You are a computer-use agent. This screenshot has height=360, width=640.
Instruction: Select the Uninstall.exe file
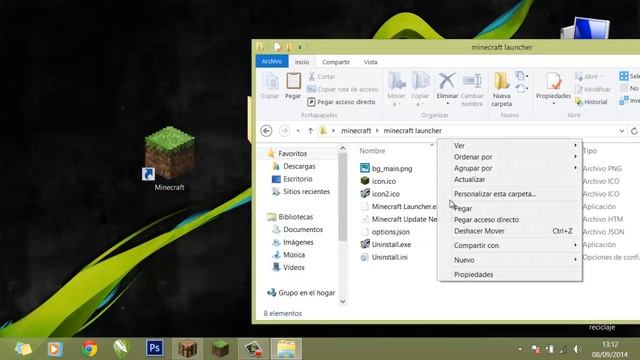point(386,244)
